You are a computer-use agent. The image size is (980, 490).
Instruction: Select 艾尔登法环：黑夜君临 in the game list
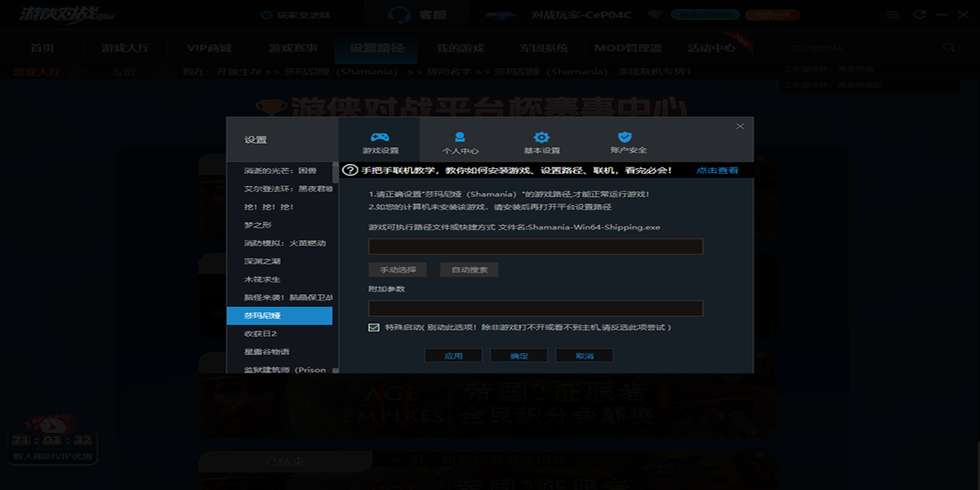click(279, 189)
